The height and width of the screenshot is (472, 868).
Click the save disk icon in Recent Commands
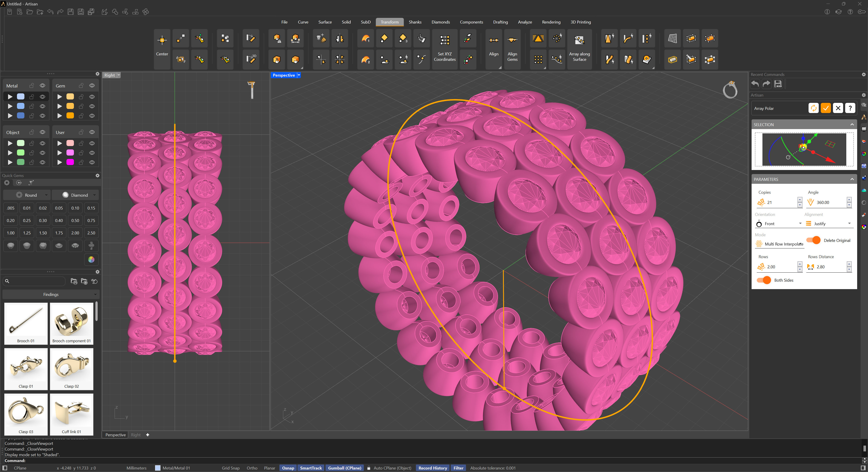[778, 84]
